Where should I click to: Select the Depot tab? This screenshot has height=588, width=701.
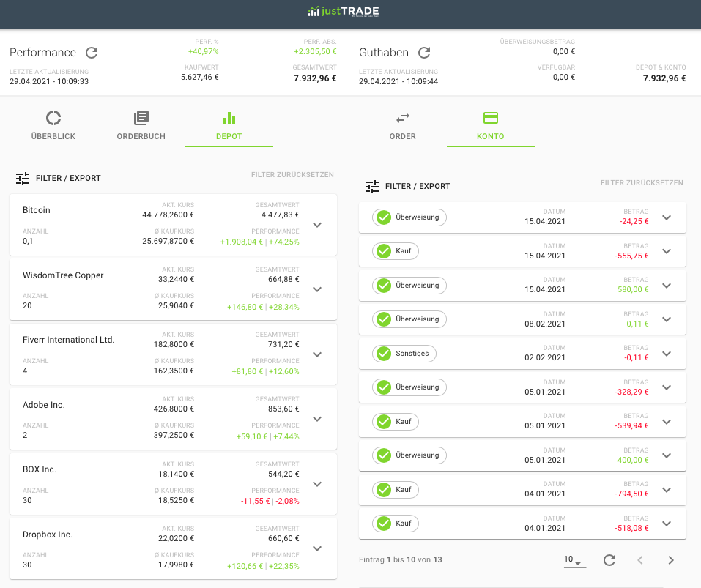(229, 125)
